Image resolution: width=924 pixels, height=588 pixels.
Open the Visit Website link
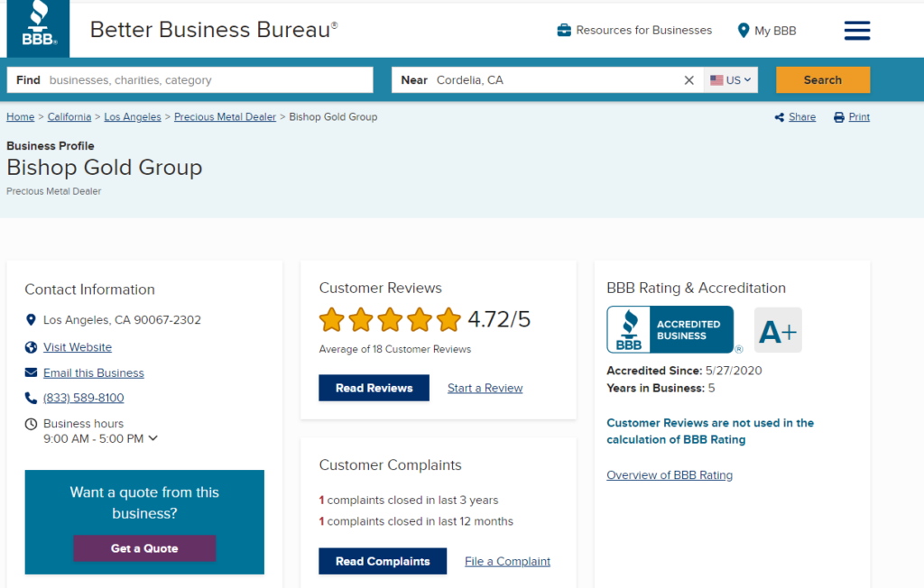pos(78,347)
